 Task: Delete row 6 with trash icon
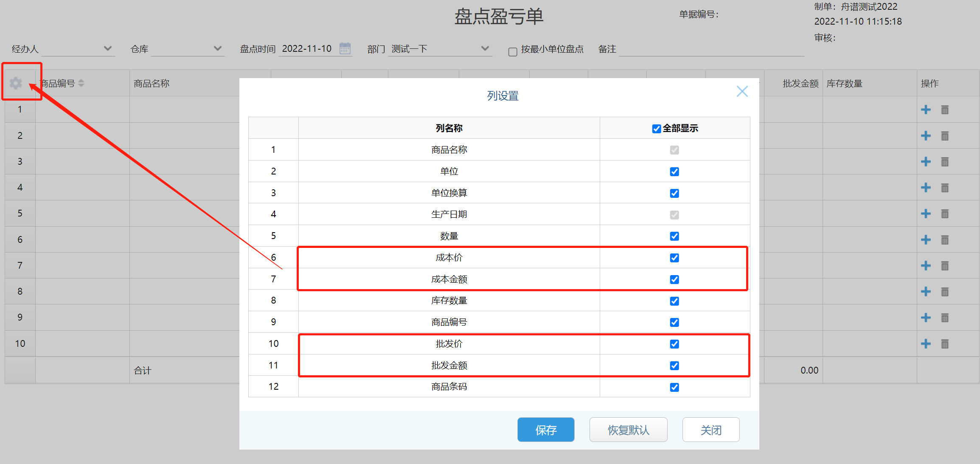click(945, 240)
